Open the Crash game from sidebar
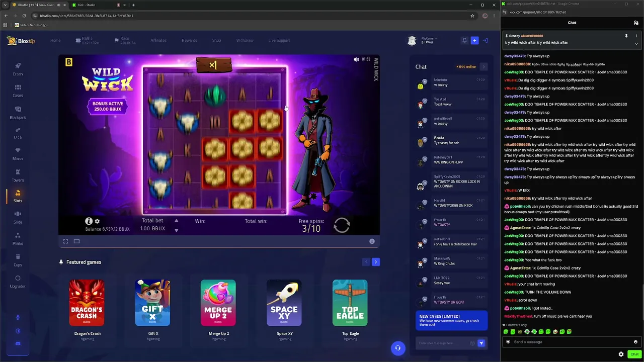The width and height of the screenshot is (644, 362). 18,69
